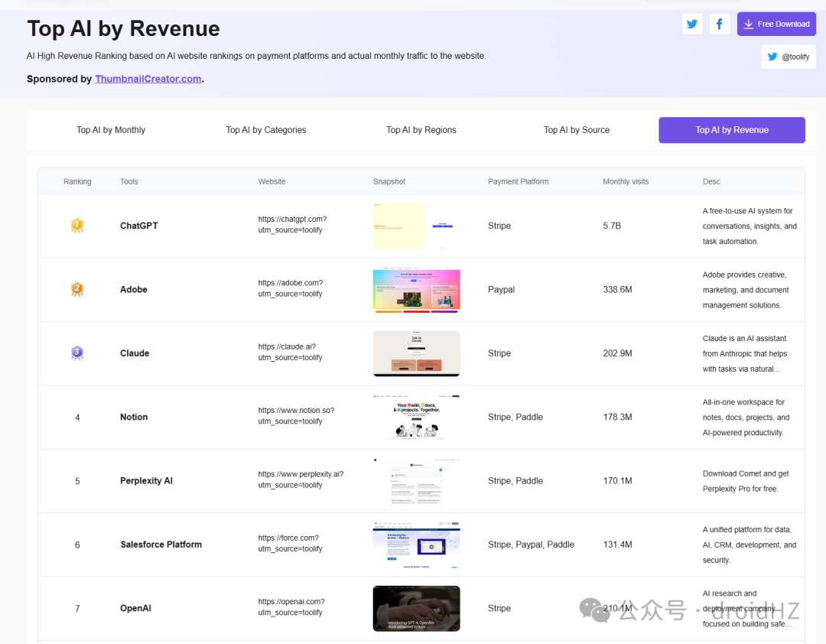Click the Free Download button
This screenshot has height=644, width=826.
coord(776,24)
